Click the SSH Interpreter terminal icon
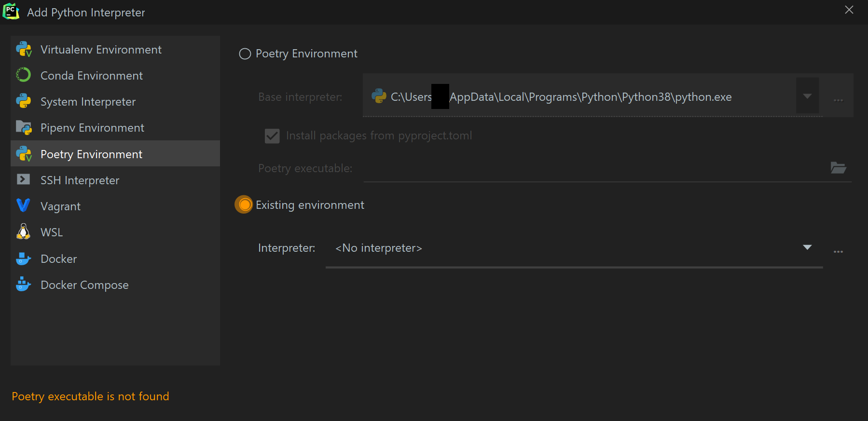Viewport: 868px width, 421px height. [x=23, y=179]
